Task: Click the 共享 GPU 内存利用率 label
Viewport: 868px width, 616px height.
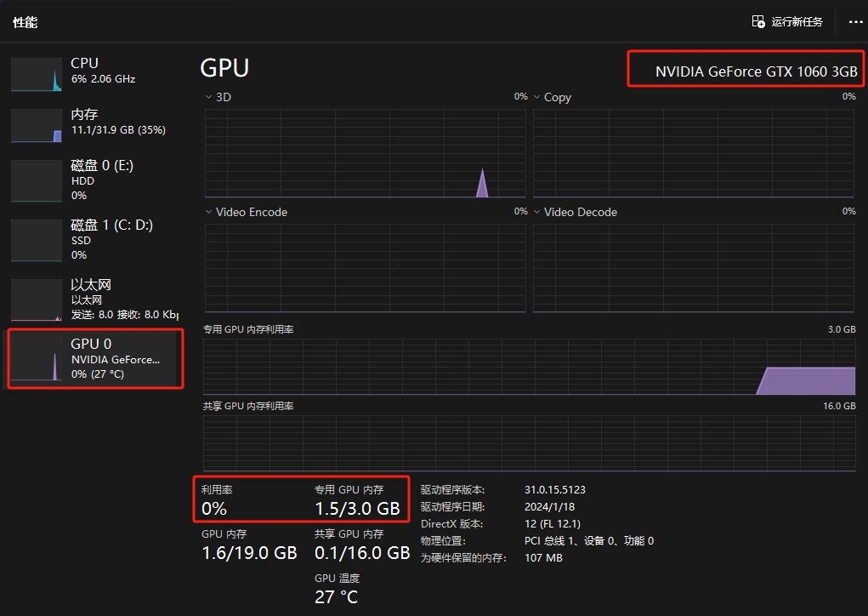Action: pyautogui.click(x=248, y=406)
